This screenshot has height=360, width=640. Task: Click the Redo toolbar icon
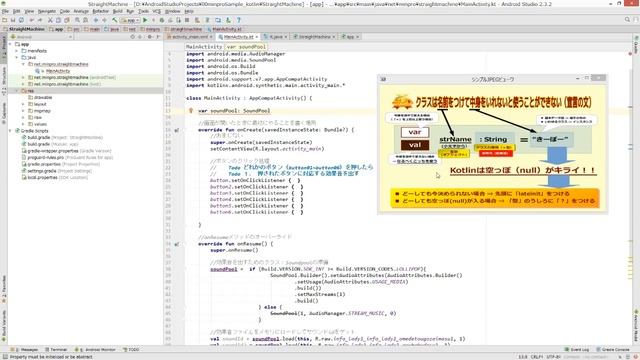(x=40, y=20)
